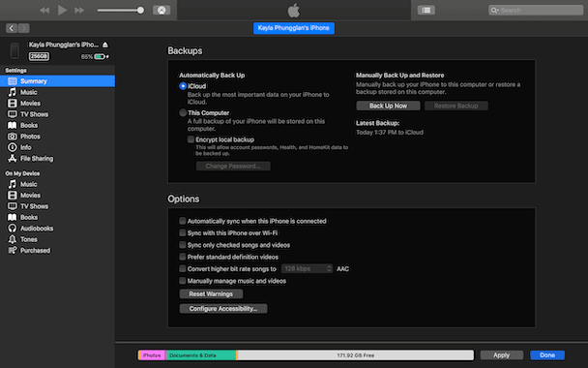Select the This Computer backup radio button
This screenshot has height=368, width=588.
tap(183, 112)
